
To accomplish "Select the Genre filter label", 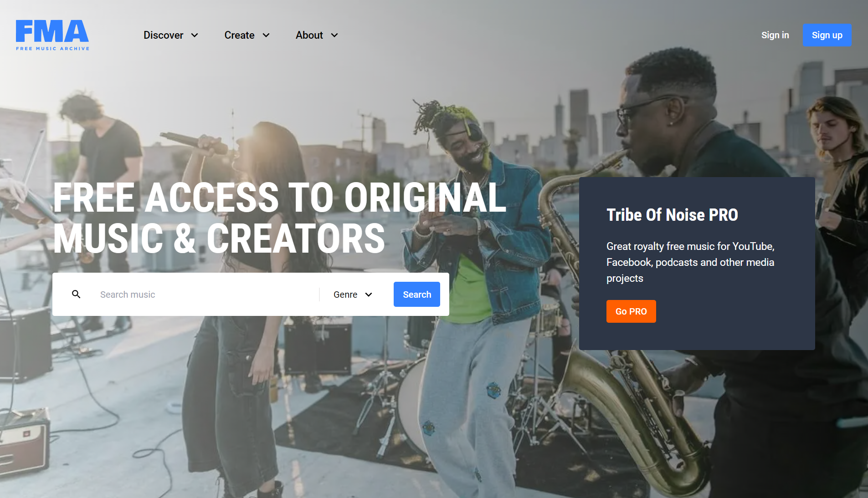I will click(x=345, y=295).
